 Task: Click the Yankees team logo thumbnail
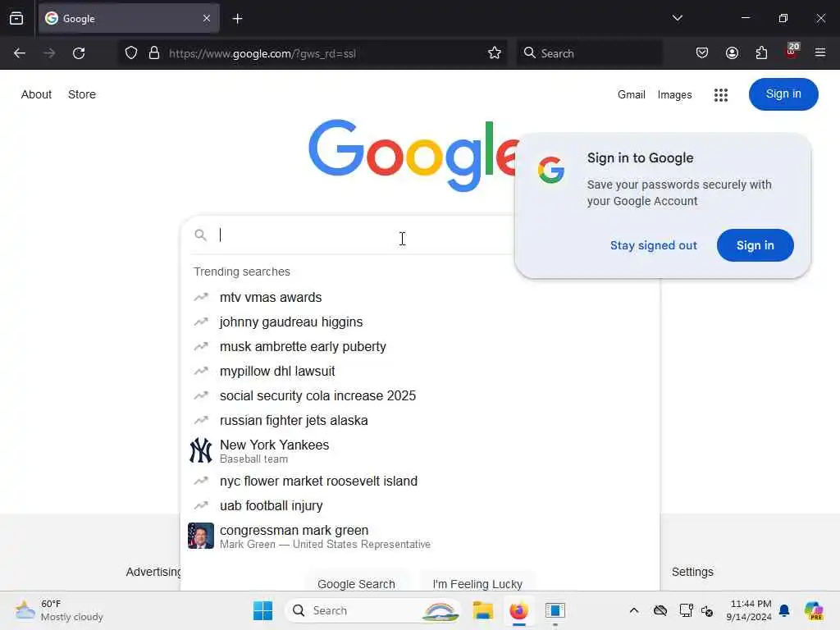pyautogui.click(x=201, y=450)
